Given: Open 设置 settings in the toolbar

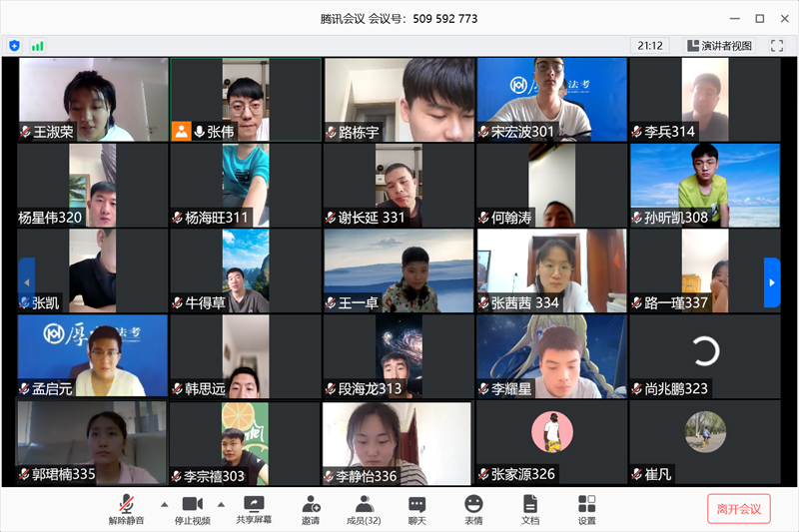Looking at the screenshot, I should 586,509.
